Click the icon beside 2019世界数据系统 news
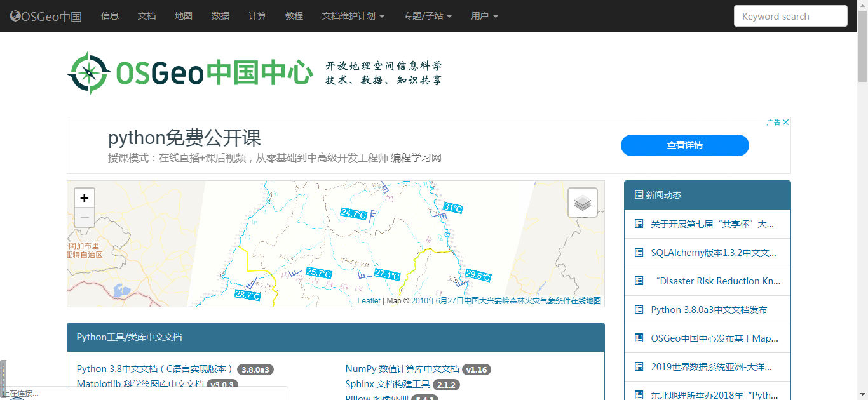Image resolution: width=868 pixels, height=400 pixels. (639, 366)
